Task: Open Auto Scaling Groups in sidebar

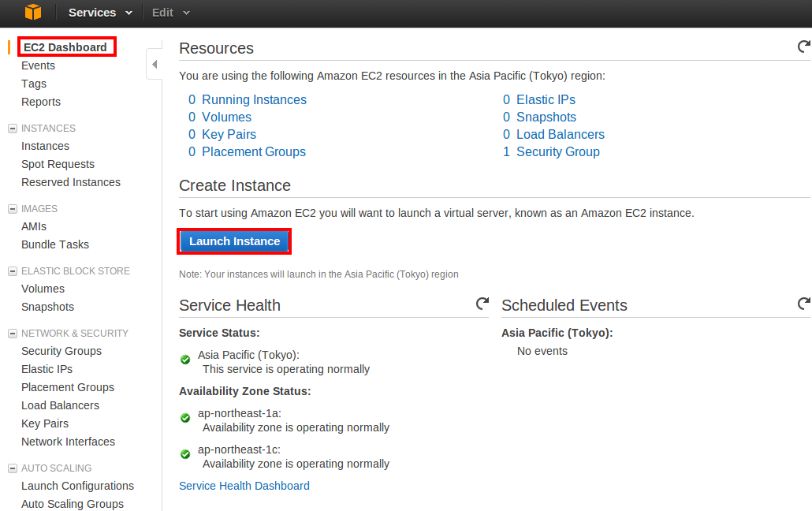Action: pyautogui.click(x=73, y=504)
